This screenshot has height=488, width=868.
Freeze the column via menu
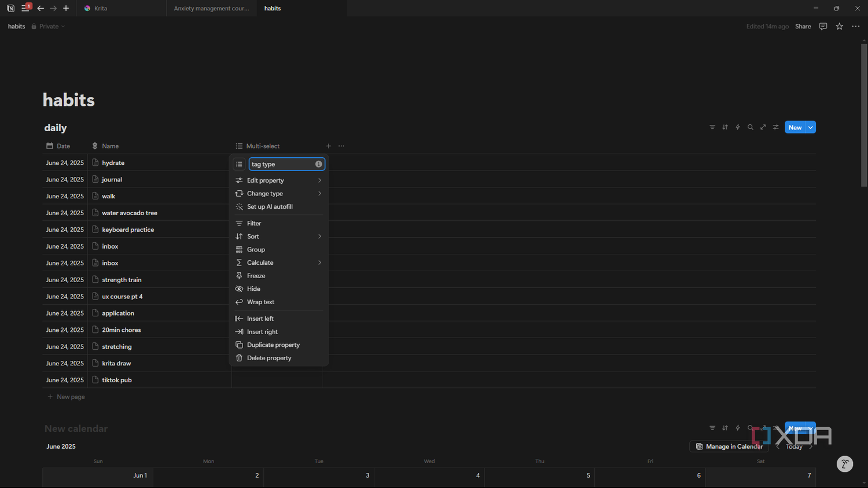[279, 276]
